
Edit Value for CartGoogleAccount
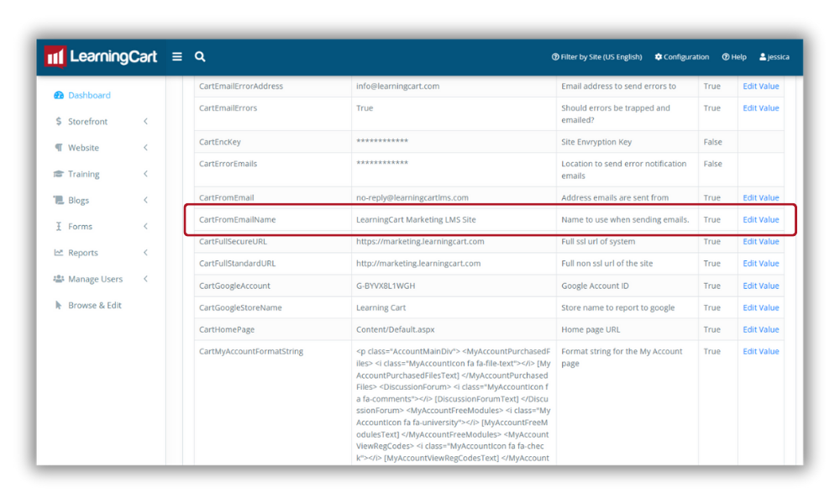pyautogui.click(x=761, y=286)
